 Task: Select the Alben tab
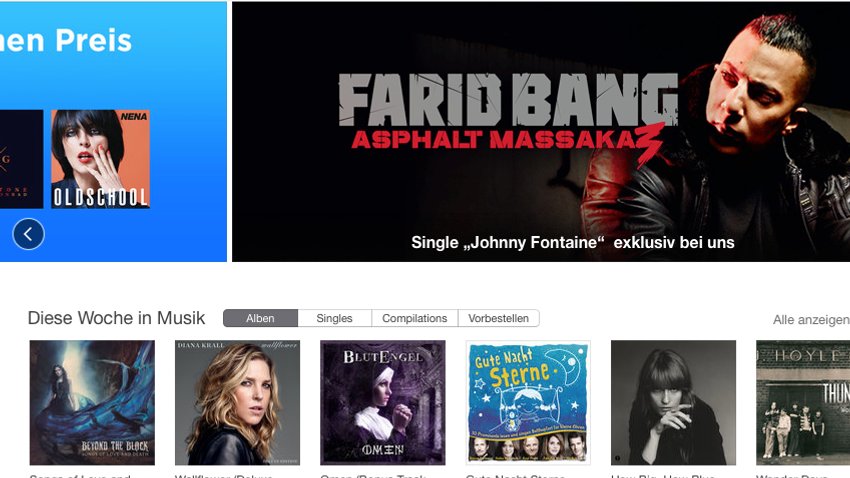260,318
